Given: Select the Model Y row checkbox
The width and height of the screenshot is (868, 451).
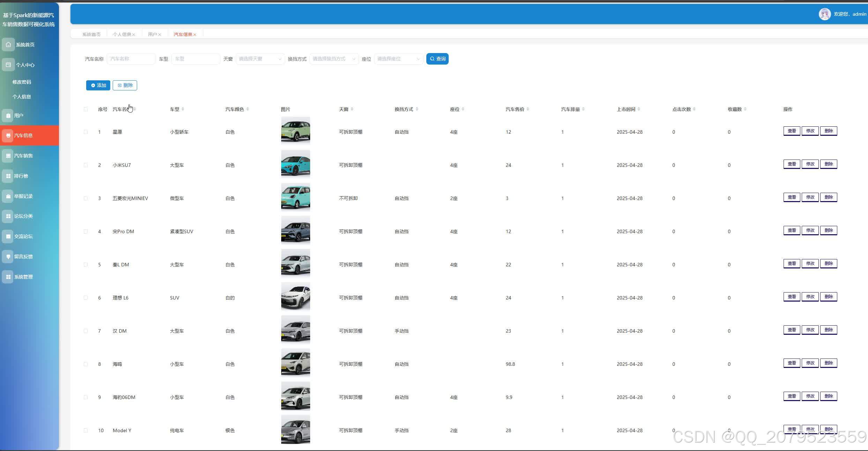Looking at the screenshot, I should coord(85,430).
